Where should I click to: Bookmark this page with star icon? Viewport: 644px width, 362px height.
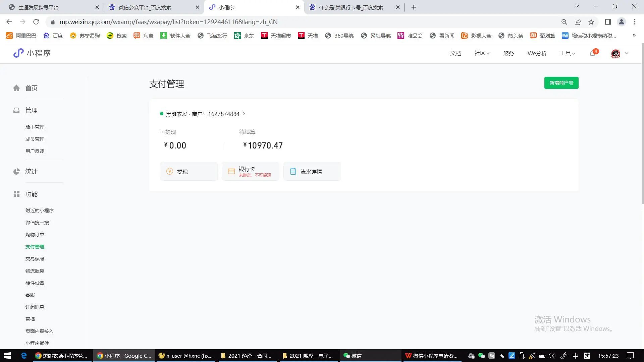(x=591, y=22)
